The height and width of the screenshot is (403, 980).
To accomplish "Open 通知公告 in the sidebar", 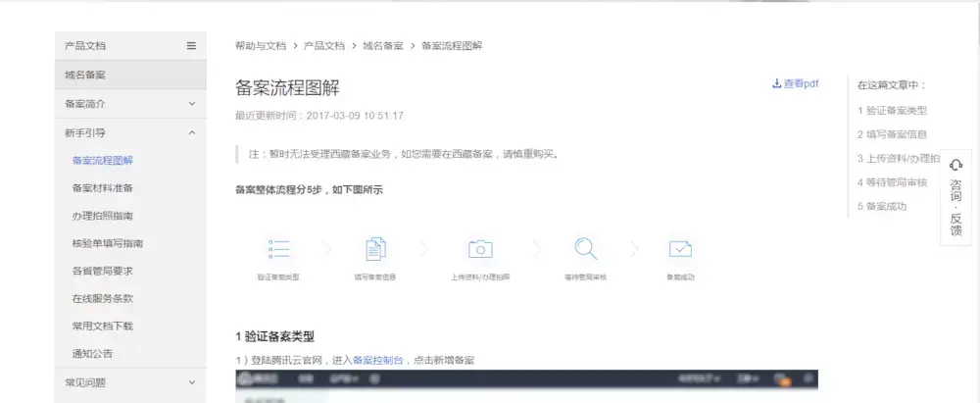I will pyautogui.click(x=92, y=354).
